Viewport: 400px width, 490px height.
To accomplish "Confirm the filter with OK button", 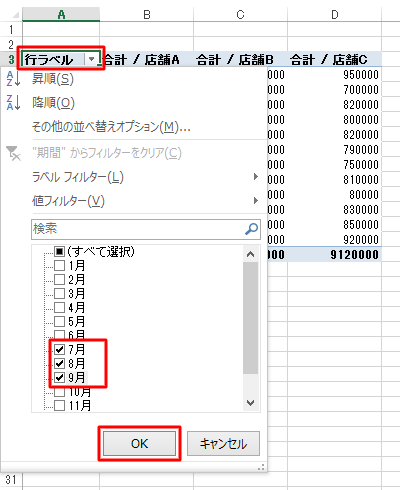I will tap(139, 444).
